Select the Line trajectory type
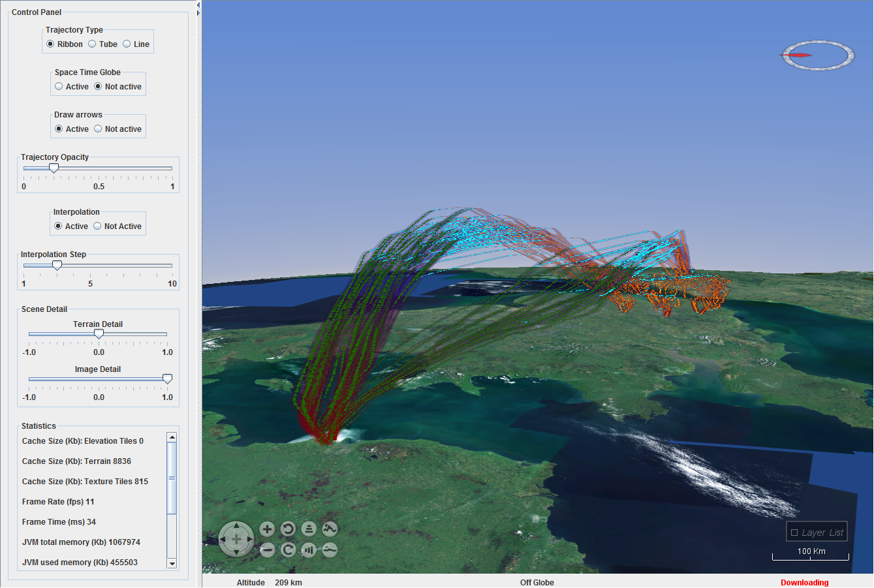The height and width of the screenshot is (588, 874). point(127,44)
